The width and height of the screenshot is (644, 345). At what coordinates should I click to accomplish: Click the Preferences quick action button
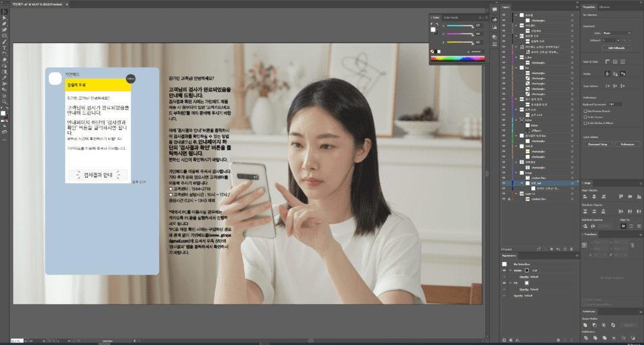[x=628, y=145]
